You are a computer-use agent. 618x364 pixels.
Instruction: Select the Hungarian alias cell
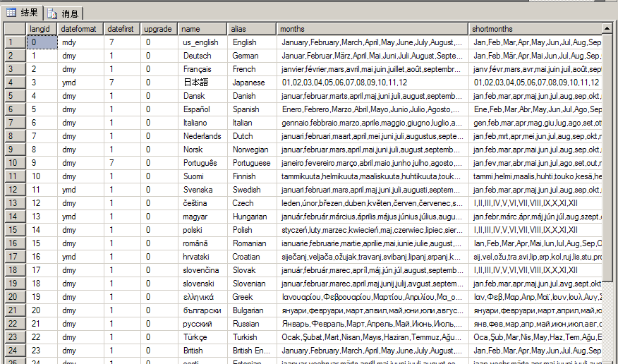coord(251,217)
